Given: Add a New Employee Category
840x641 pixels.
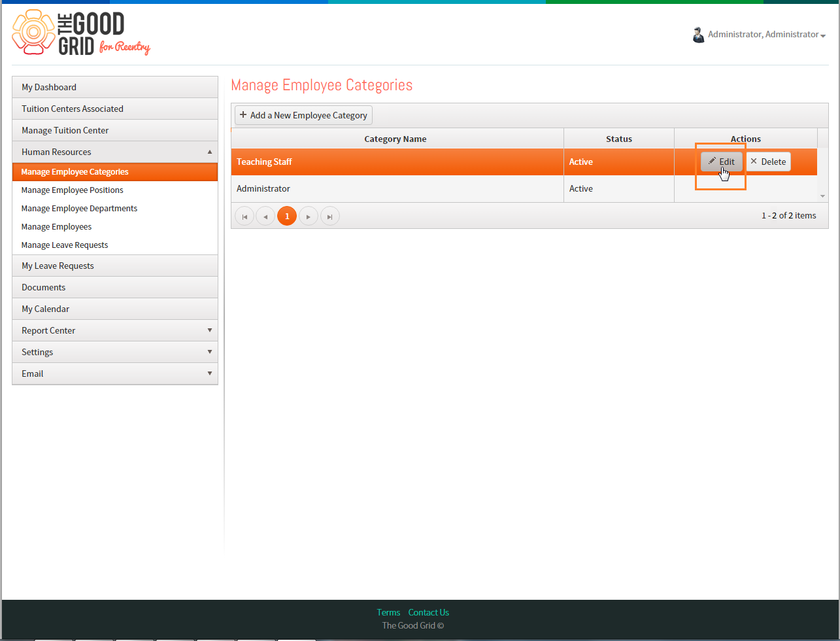Looking at the screenshot, I should pyautogui.click(x=303, y=115).
